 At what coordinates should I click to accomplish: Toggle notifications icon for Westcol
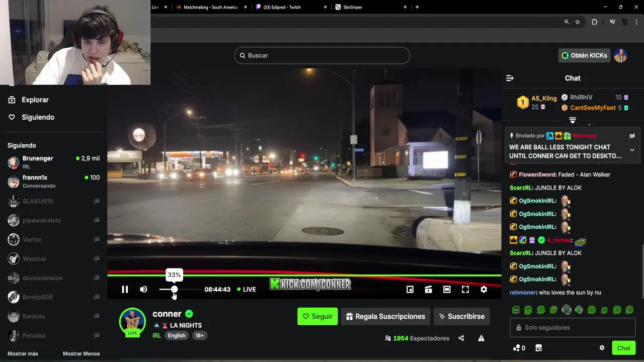[96, 258]
